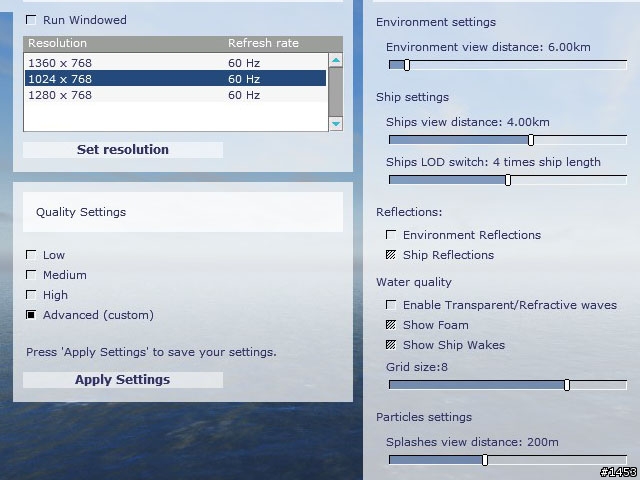Select the Low quality option

click(31, 255)
